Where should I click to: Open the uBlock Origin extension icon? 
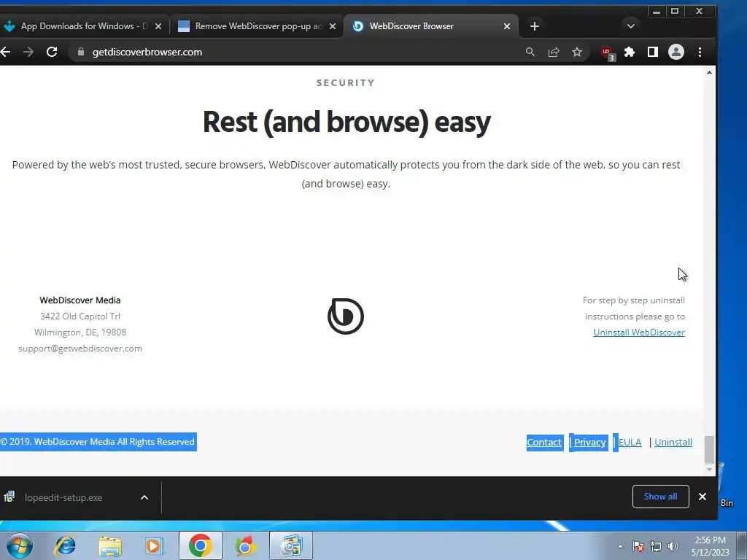[608, 52]
